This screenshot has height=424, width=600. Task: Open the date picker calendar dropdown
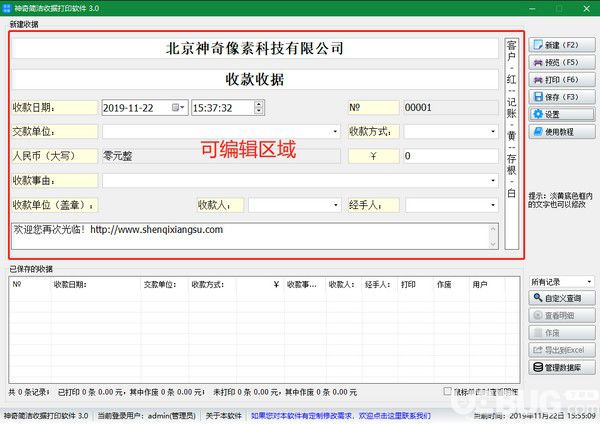point(178,108)
